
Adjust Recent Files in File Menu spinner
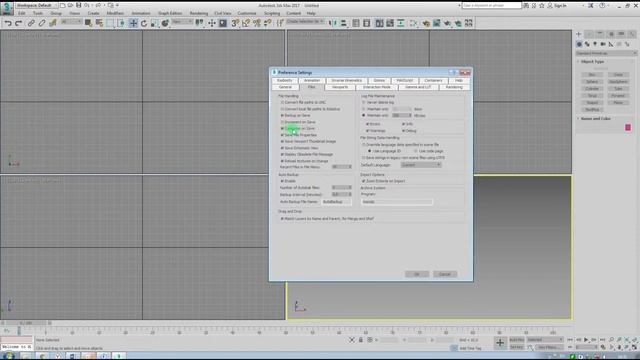pyautogui.click(x=342, y=167)
